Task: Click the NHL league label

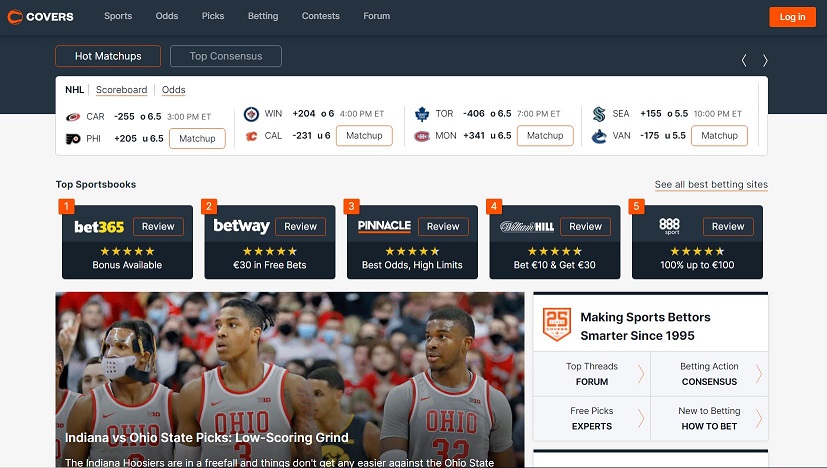Action: (74, 90)
